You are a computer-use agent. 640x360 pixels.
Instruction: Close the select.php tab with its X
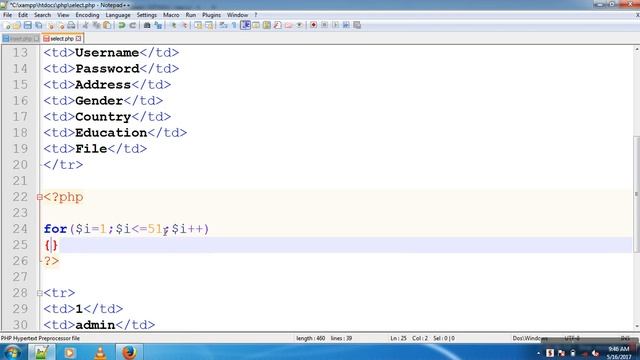click(78, 38)
